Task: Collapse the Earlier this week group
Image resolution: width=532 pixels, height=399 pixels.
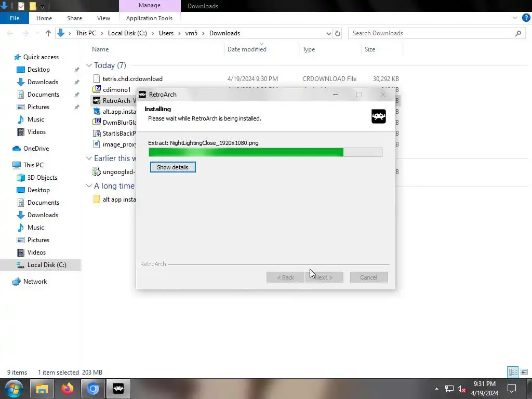Action: click(89, 158)
